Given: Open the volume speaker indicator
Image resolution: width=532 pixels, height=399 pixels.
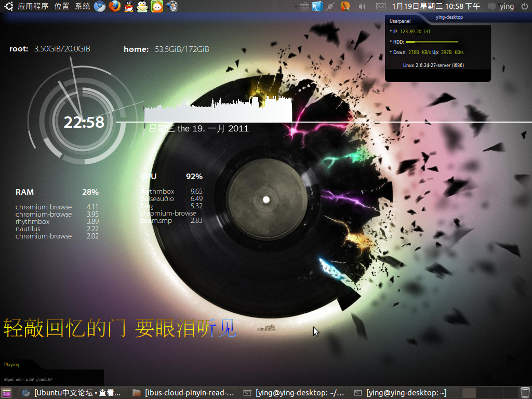Looking at the screenshot, I should [362, 6].
